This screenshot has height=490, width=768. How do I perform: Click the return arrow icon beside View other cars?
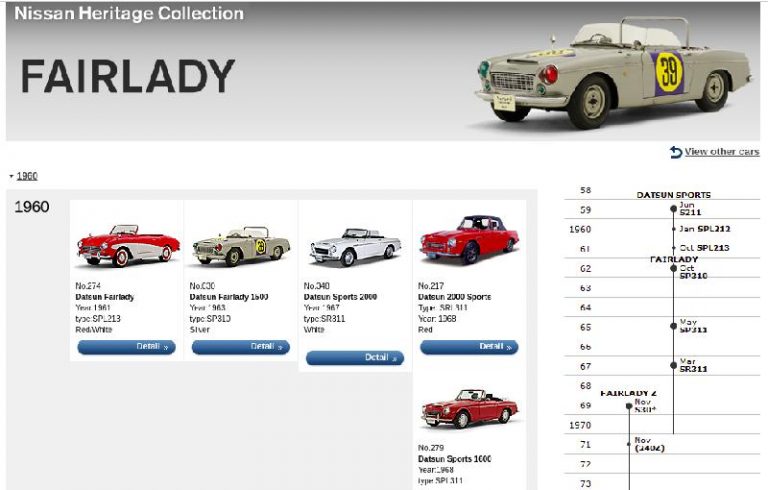coord(676,152)
